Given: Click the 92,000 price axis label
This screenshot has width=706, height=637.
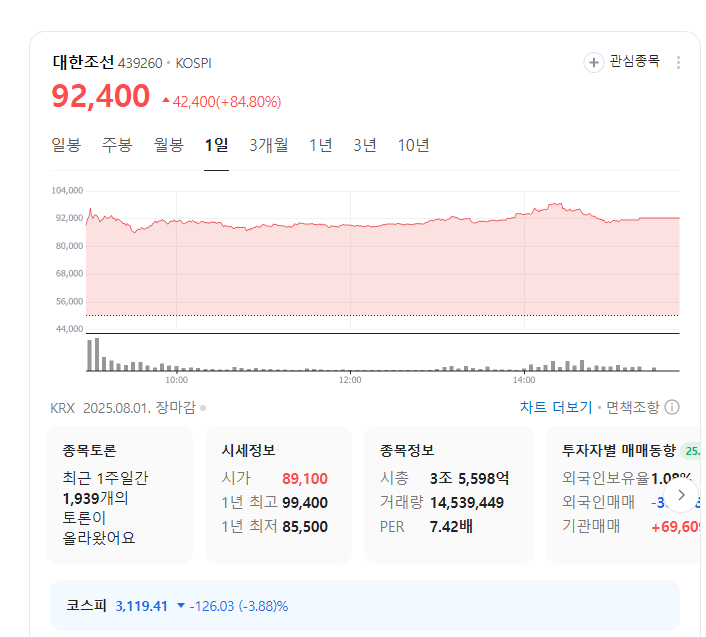Looking at the screenshot, I should coord(69,218).
